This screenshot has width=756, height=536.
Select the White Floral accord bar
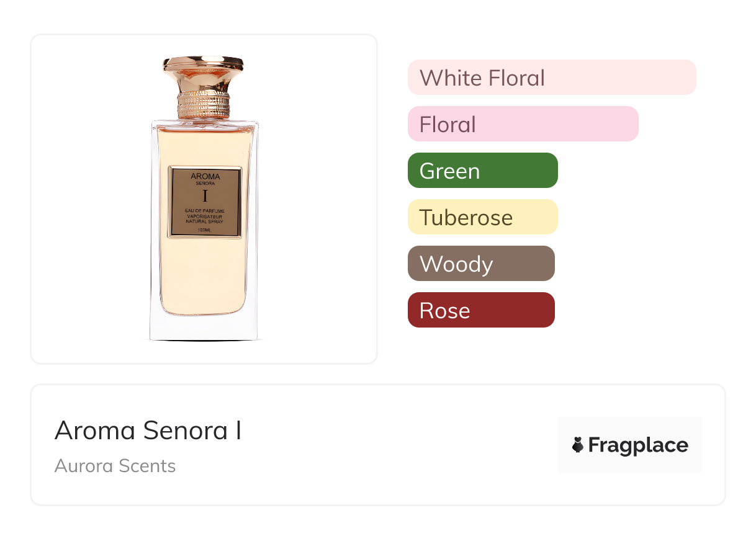coord(551,78)
